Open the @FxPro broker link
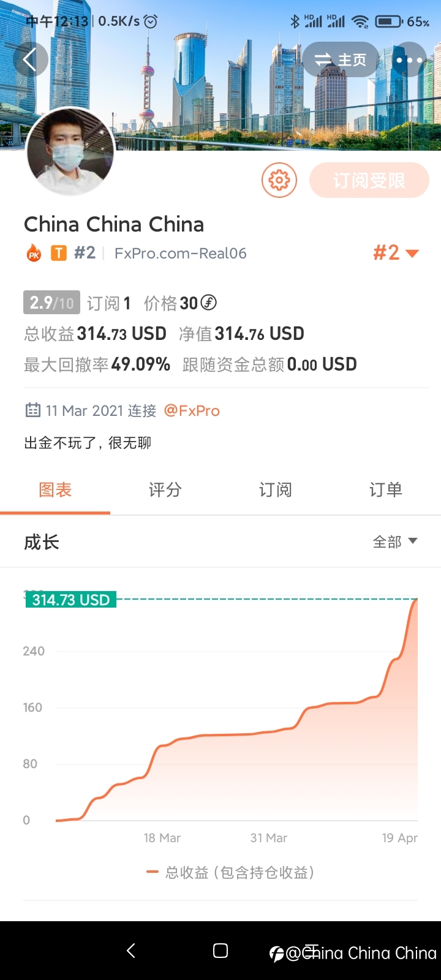The image size is (441, 980). [x=192, y=410]
